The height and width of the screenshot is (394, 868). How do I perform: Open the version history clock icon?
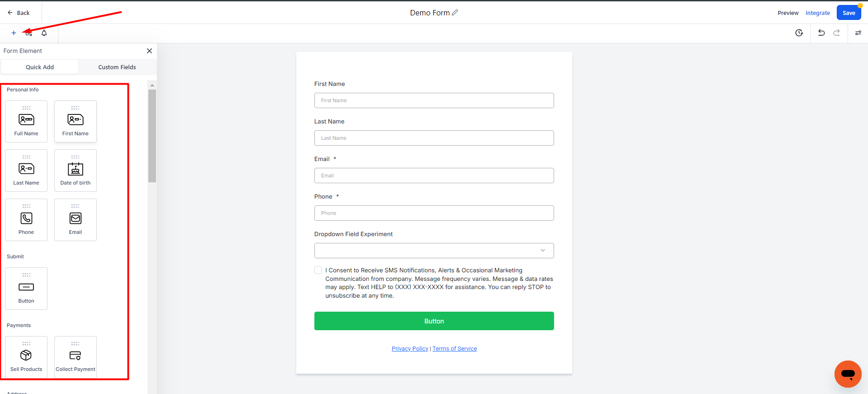coord(799,33)
